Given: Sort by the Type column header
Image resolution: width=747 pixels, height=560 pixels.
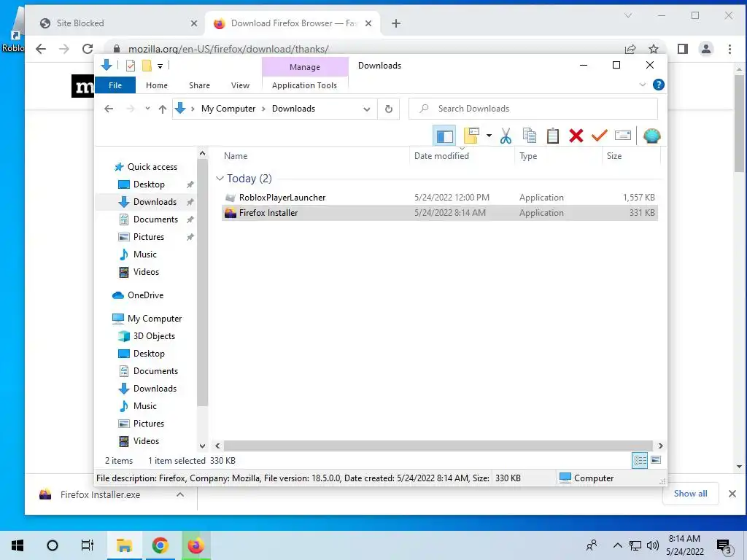Looking at the screenshot, I should tap(528, 156).
